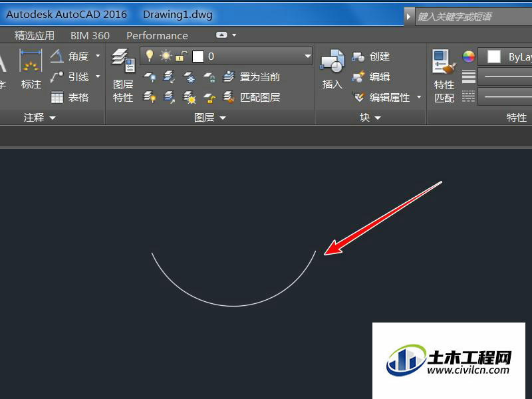The image size is (532, 399).
Task: Open the lineweight dropdown field
Action: click(505, 76)
